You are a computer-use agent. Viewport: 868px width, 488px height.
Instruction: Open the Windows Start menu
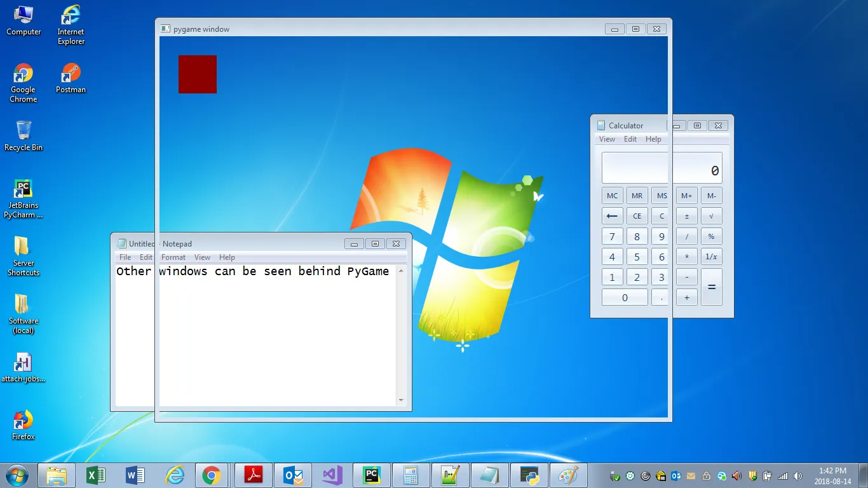pyautogui.click(x=17, y=475)
